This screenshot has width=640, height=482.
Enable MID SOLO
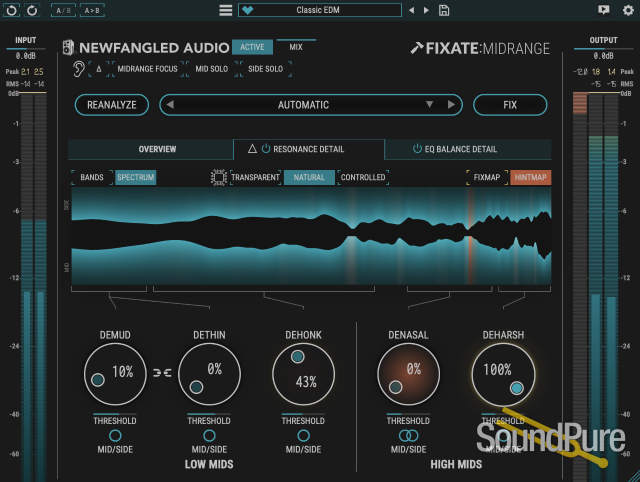211,69
